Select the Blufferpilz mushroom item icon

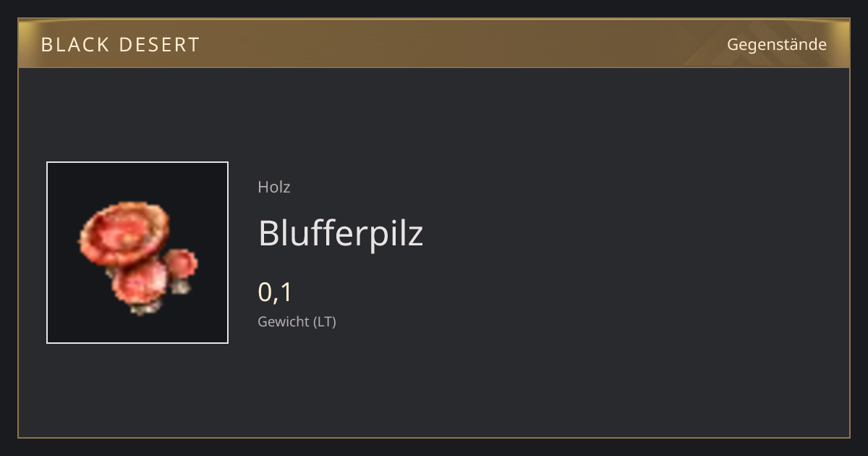[x=137, y=253]
